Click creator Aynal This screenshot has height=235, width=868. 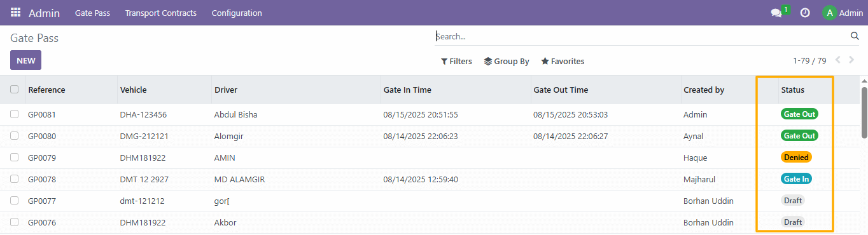pyautogui.click(x=694, y=137)
